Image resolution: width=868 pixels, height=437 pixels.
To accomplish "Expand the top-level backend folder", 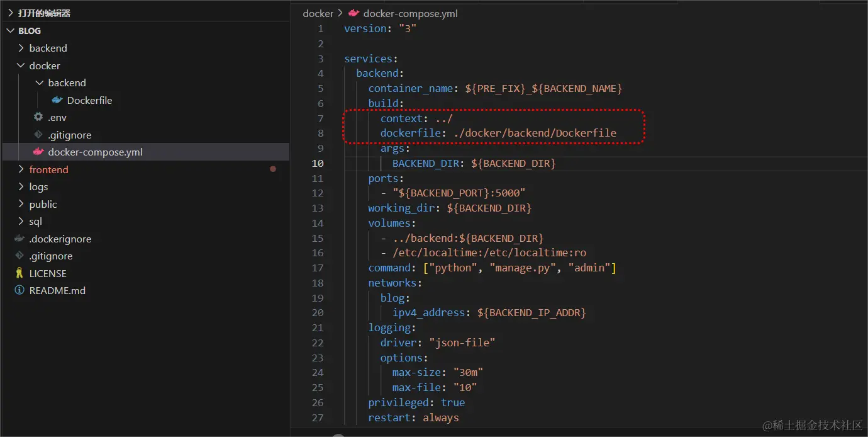I will (21, 48).
